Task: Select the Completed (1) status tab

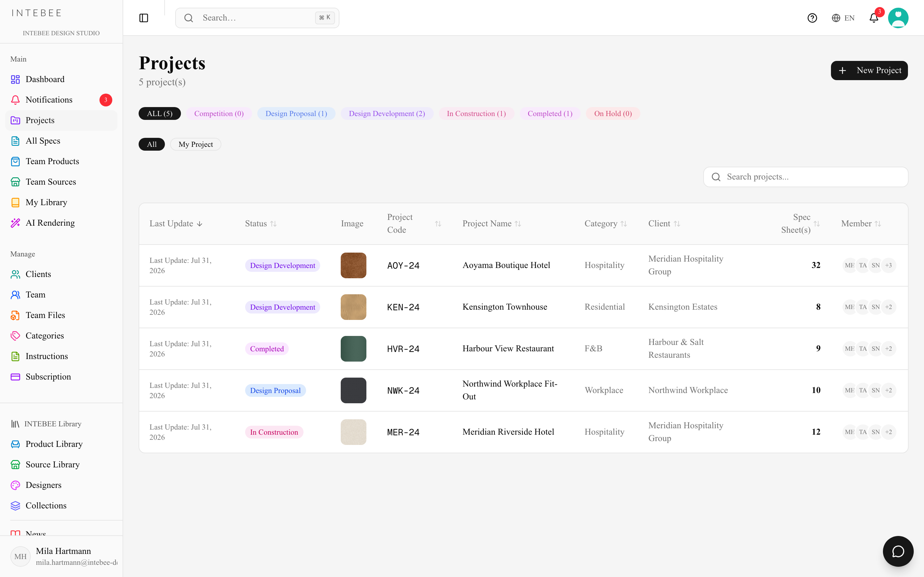Action: 550,114
